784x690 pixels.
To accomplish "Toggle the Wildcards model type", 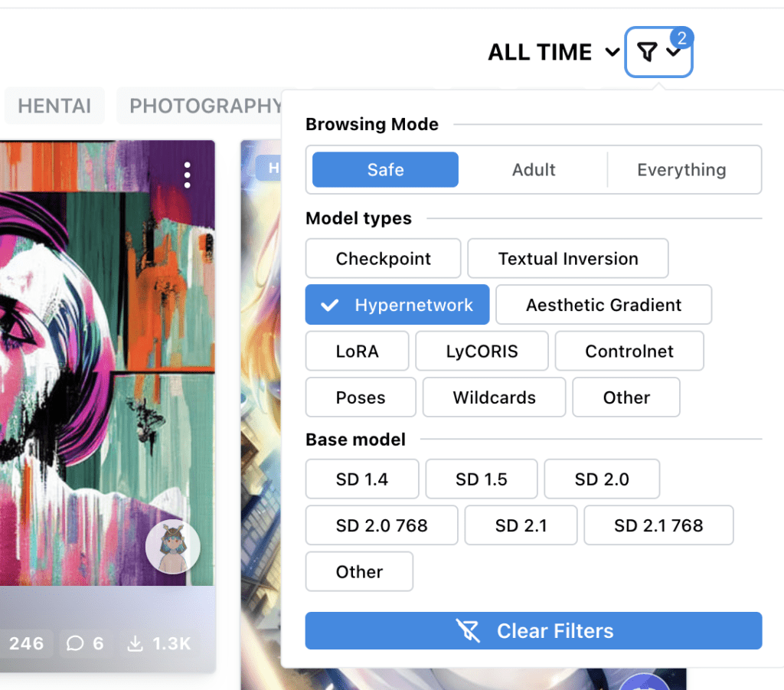I will coord(494,397).
